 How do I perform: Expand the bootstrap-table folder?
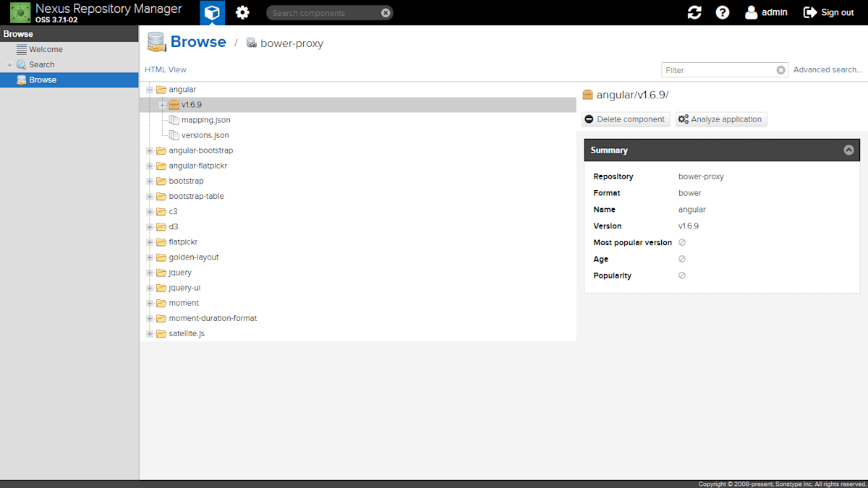pyautogui.click(x=150, y=196)
